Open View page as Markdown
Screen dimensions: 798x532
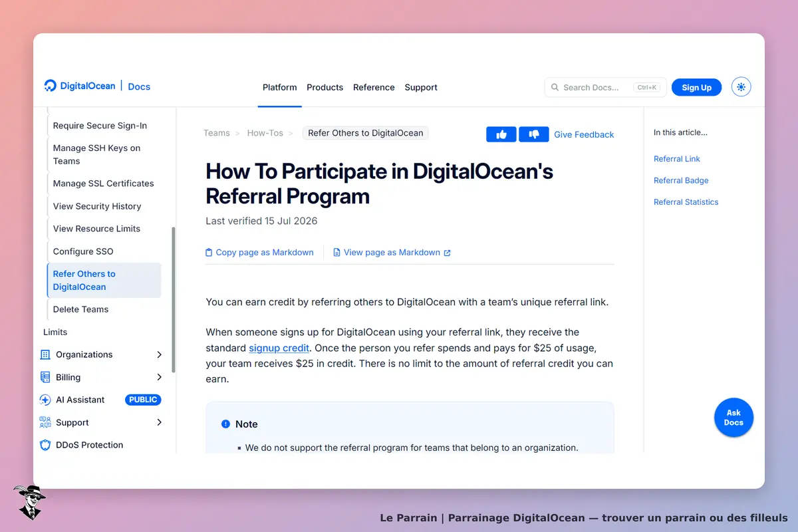click(x=392, y=253)
